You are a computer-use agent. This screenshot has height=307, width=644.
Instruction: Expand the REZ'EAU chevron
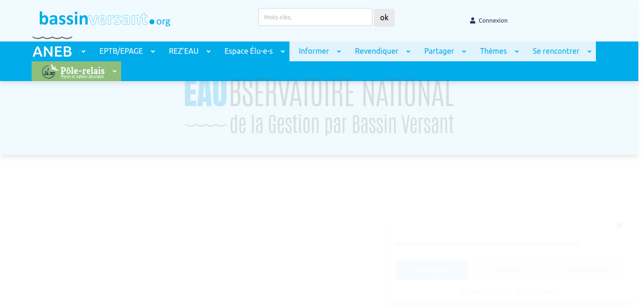208,51
